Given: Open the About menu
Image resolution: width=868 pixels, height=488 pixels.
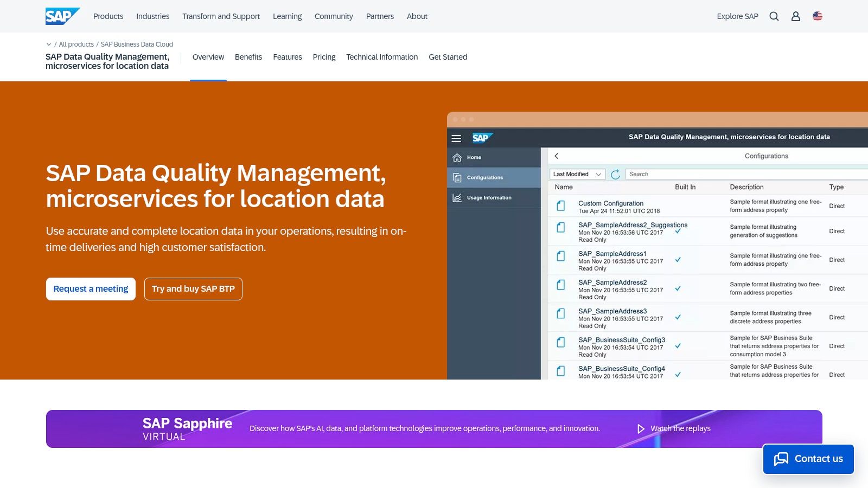Looking at the screenshot, I should click(417, 16).
